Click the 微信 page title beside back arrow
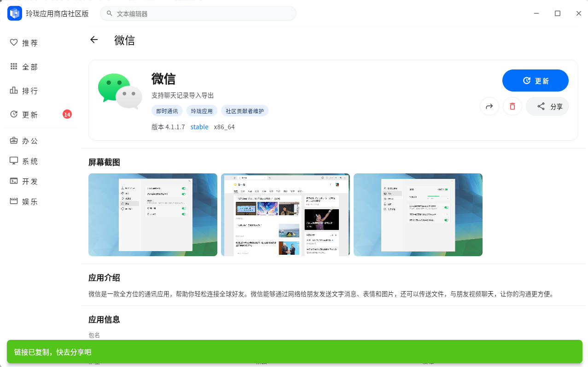The height and width of the screenshot is (367, 588). tap(124, 40)
